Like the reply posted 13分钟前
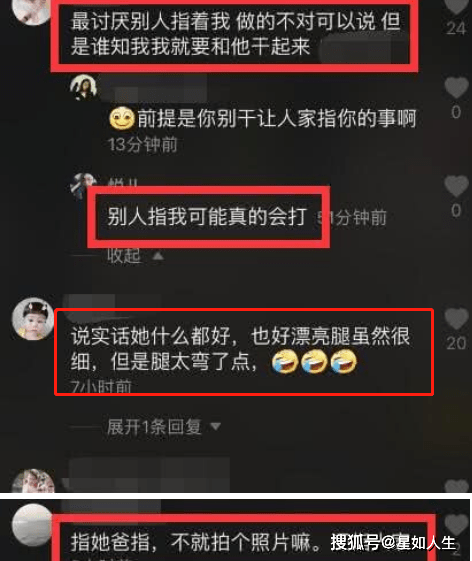The height and width of the screenshot is (561, 472). click(x=456, y=87)
